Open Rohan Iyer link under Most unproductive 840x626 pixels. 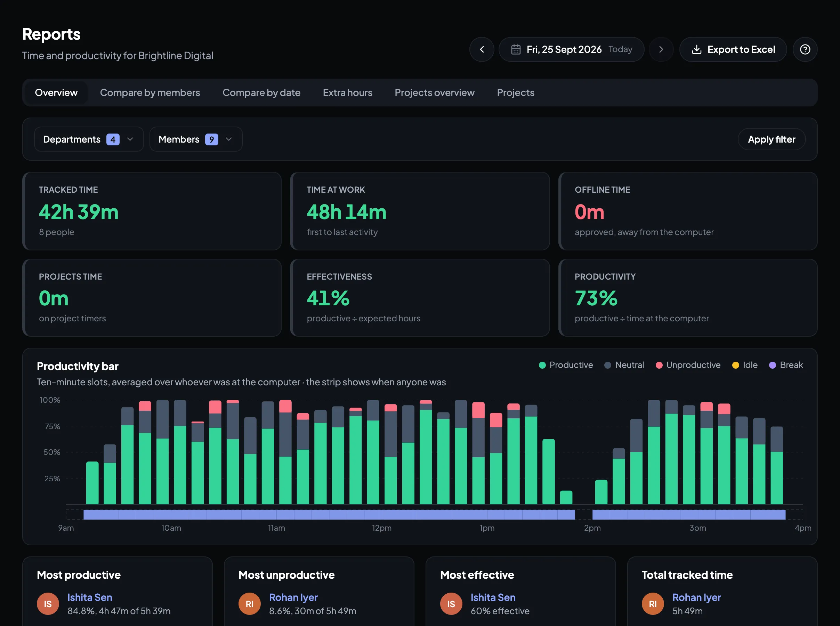(x=293, y=597)
